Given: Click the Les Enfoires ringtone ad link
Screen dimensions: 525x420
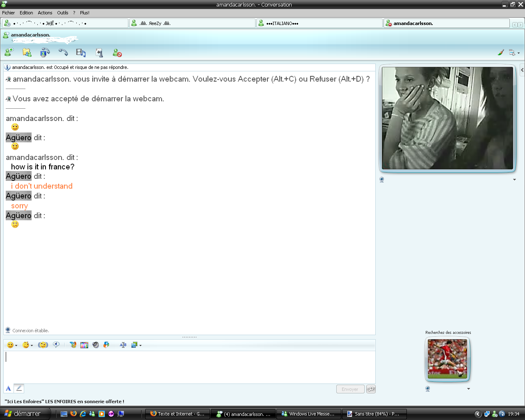Looking at the screenshot, I should click(x=64, y=402).
